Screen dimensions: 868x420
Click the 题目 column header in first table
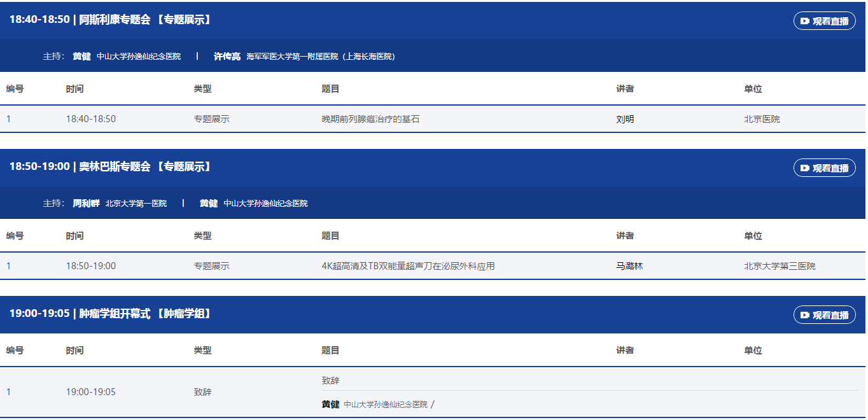(330, 89)
